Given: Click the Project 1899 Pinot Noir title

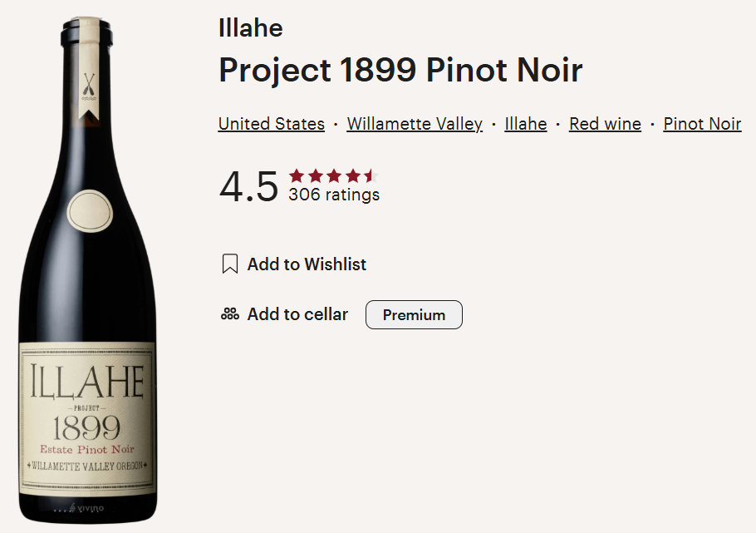Looking at the screenshot, I should [x=400, y=71].
